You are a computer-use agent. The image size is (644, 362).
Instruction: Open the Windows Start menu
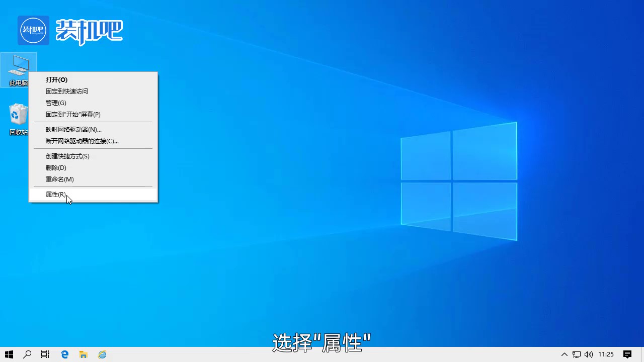9,354
